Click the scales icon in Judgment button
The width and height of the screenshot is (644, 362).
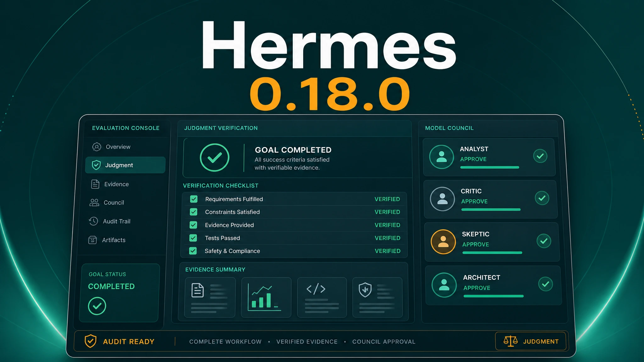(510, 341)
